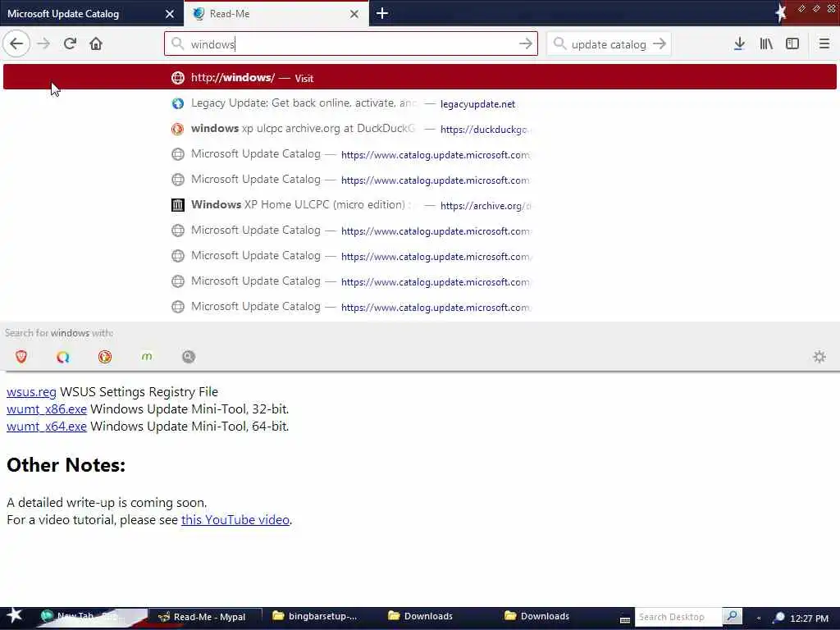Image resolution: width=840 pixels, height=630 pixels.
Task: Download wumt_x86.exe link
Action: coord(47,409)
